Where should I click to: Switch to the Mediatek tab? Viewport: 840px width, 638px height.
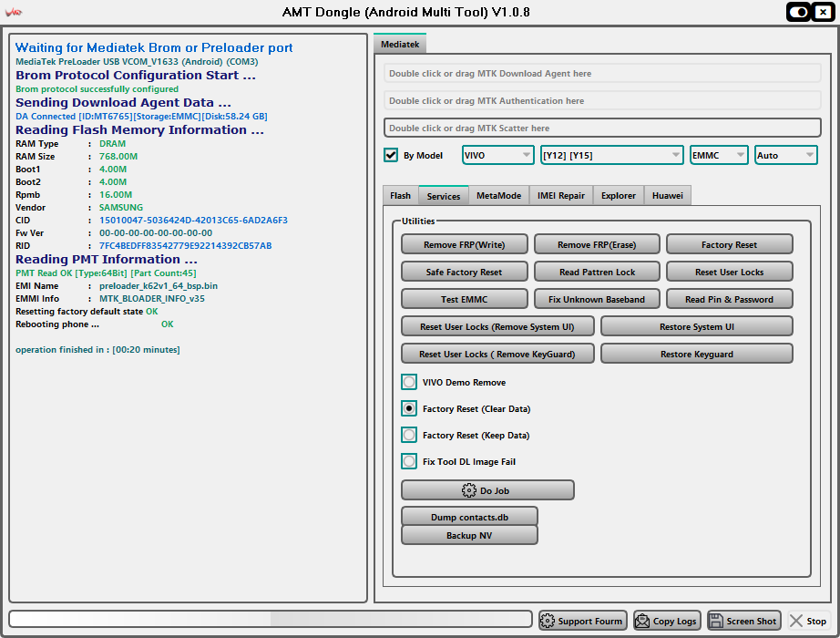coord(400,44)
